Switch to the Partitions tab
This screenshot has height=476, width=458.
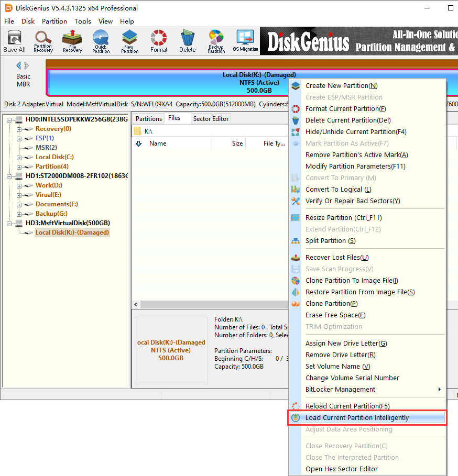click(x=149, y=119)
